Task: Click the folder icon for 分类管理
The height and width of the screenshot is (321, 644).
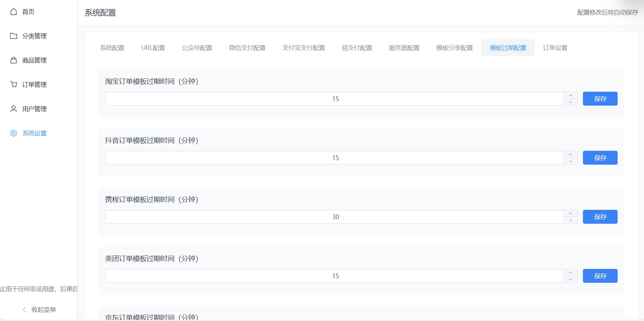Action: [x=14, y=36]
